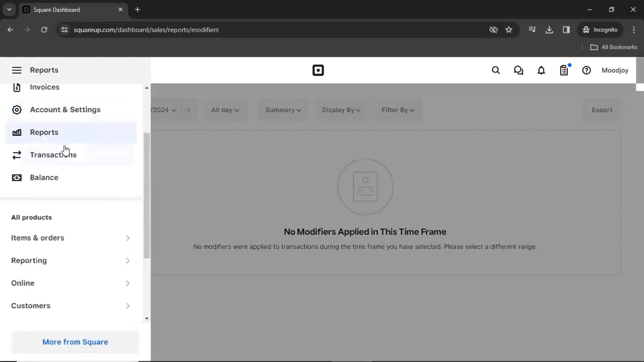The height and width of the screenshot is (362, 644).
Task: Toggle All day time filter
Action: point(225,110)
